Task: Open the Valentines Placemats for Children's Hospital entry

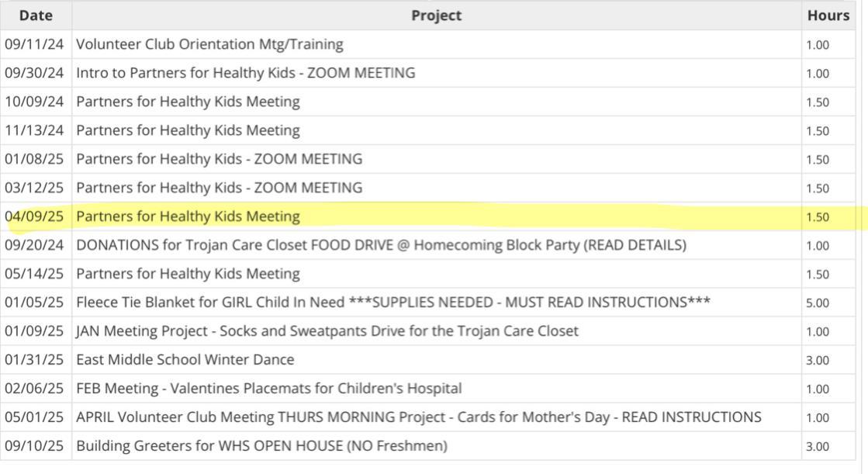Action: coord(268,389)
